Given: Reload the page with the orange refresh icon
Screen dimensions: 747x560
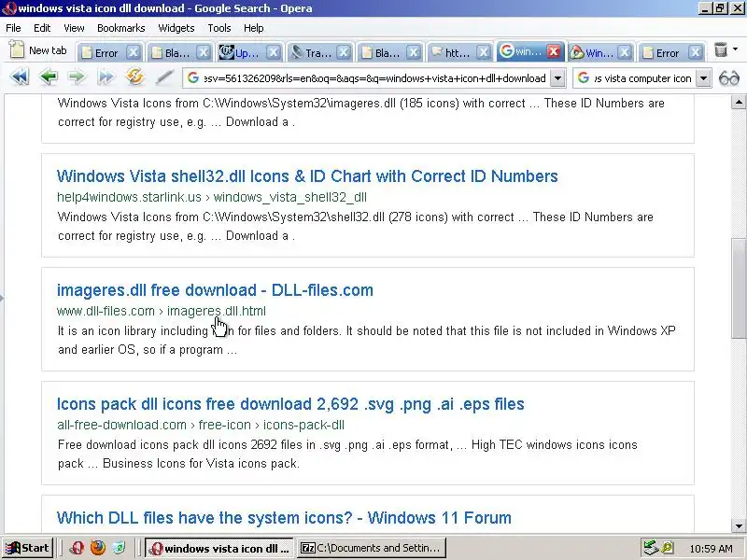Looking at the screenshot, I should coord(135,77).
